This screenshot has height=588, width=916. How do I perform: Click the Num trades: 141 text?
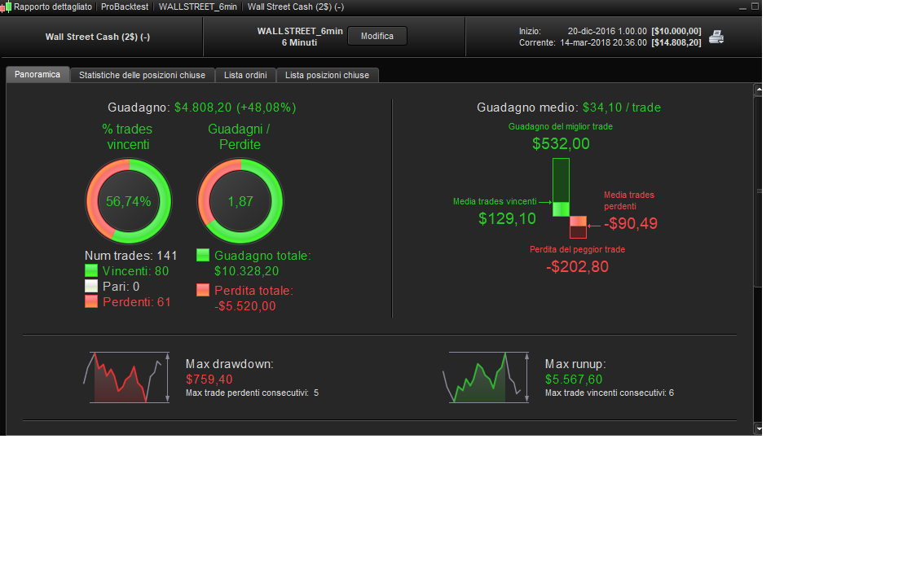(x=131, y=256)
